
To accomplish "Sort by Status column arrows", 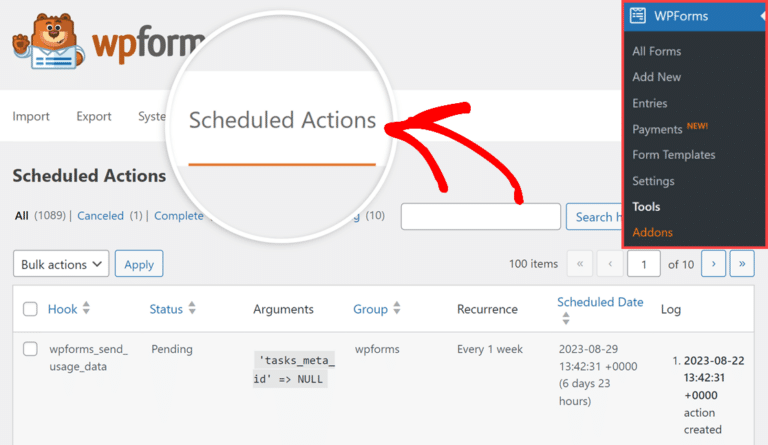I will coord(192,308).
